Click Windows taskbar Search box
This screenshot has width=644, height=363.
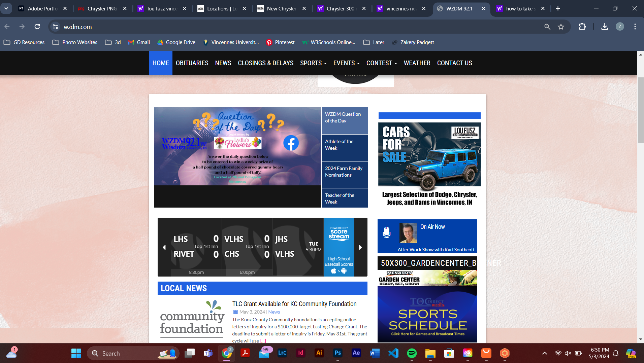click(133, 353)
